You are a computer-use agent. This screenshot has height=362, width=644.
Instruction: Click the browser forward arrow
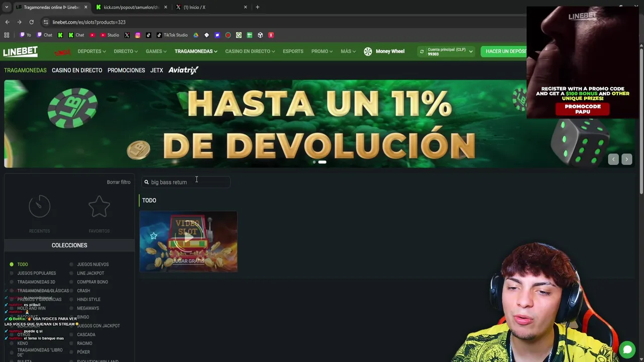(19, 22)
